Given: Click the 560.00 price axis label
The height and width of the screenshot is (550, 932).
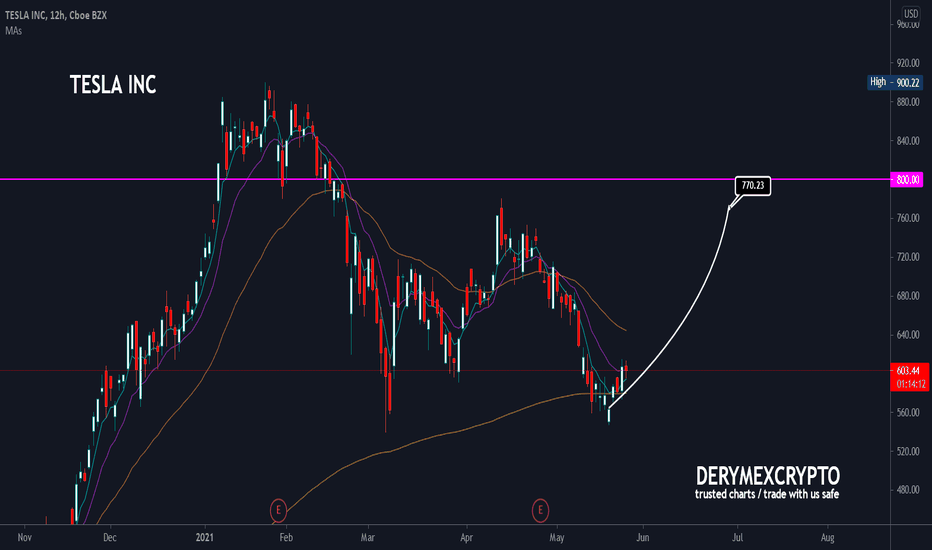Looking at the screenshot, I should [x=908, y=412].
